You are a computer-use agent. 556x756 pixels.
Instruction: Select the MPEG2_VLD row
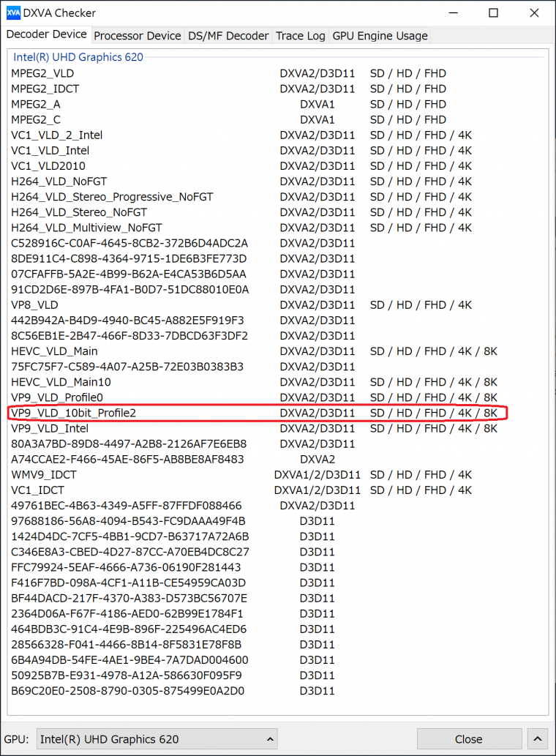pos(277,73)
